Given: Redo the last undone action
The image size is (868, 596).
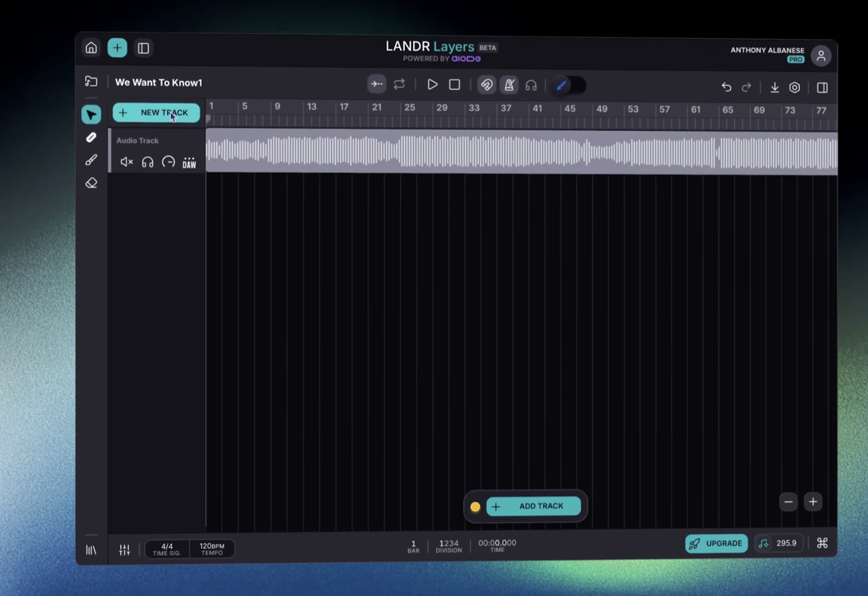Looking at the screenshot, I should click(x=746, y=87).
